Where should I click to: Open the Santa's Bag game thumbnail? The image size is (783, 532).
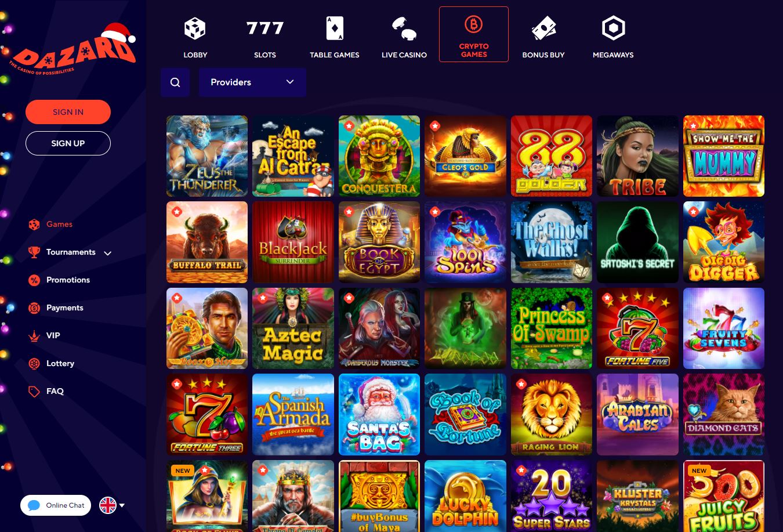[379, 415]
